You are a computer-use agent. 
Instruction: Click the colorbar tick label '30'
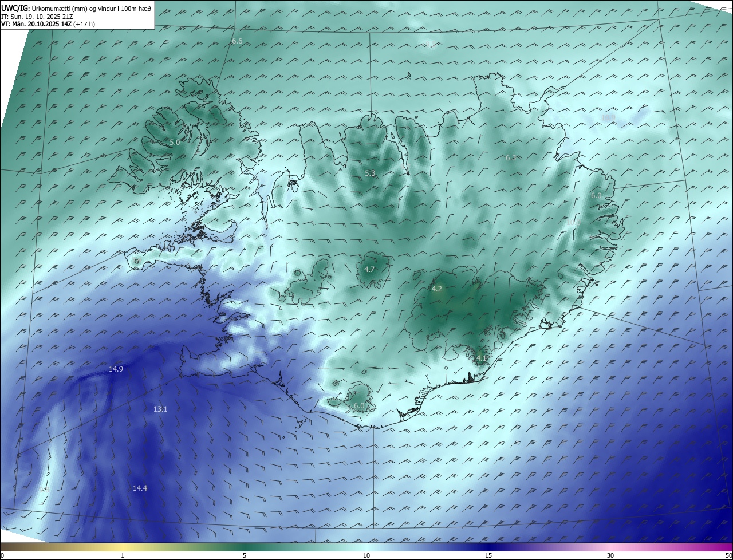tap(610, 555)
